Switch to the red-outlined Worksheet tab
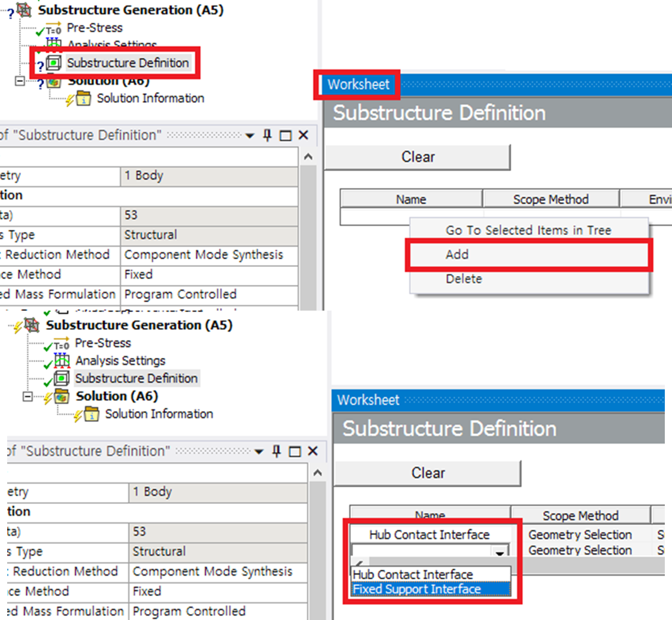This screenshot has height=620, width=672. (358, 84)
